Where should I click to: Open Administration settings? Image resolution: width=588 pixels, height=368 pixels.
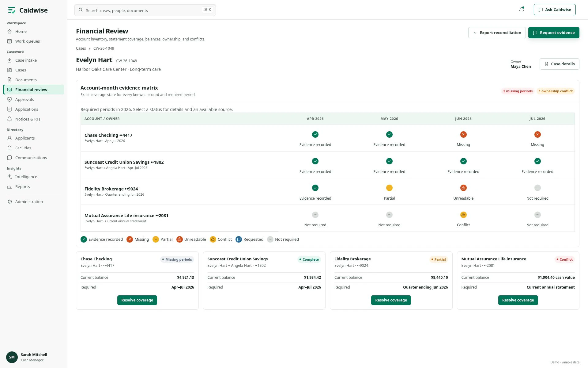click(x=34, y=201)
